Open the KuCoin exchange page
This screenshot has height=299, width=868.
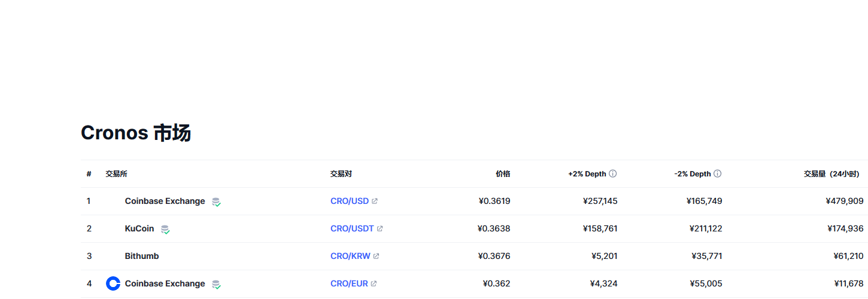click(139, 228)
